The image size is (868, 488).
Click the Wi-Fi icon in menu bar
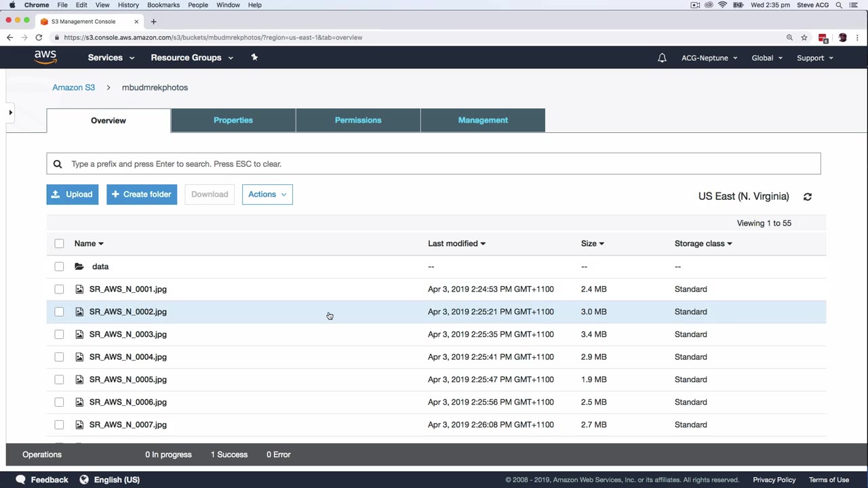tap(723, 5)
